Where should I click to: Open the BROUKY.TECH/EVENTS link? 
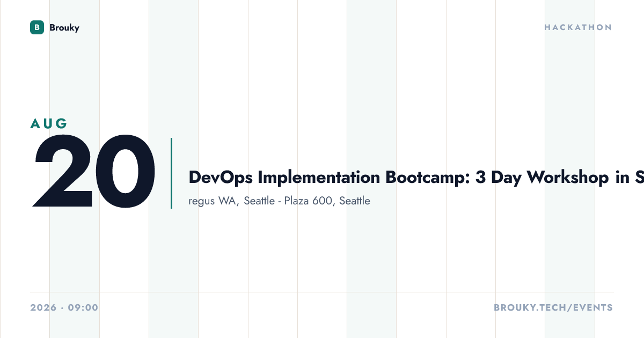click(553, 307)
